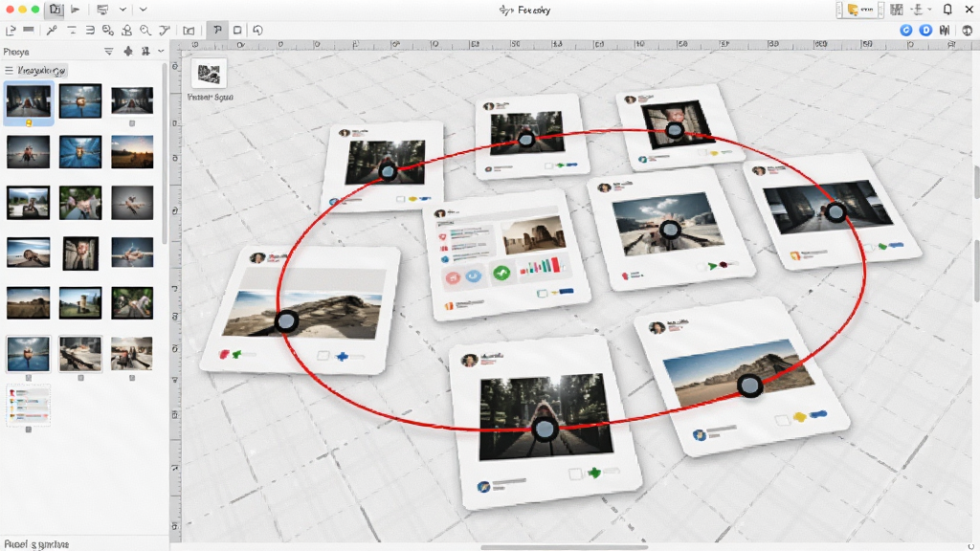This screenshot has width=980, height=551.
Task: Click the filter icon in the left panel header
Action: [x=109, y=52]
